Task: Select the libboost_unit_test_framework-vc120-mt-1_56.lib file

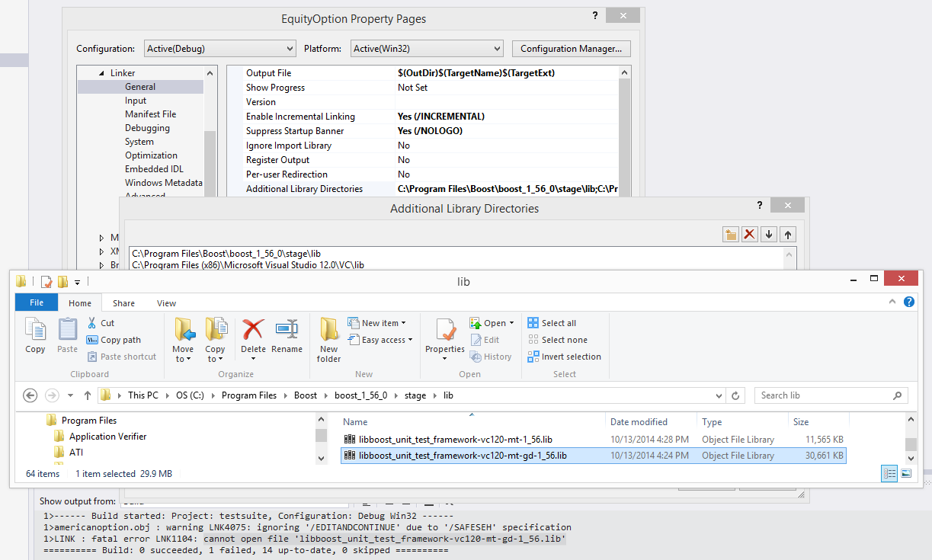Action: pos(455,440)
